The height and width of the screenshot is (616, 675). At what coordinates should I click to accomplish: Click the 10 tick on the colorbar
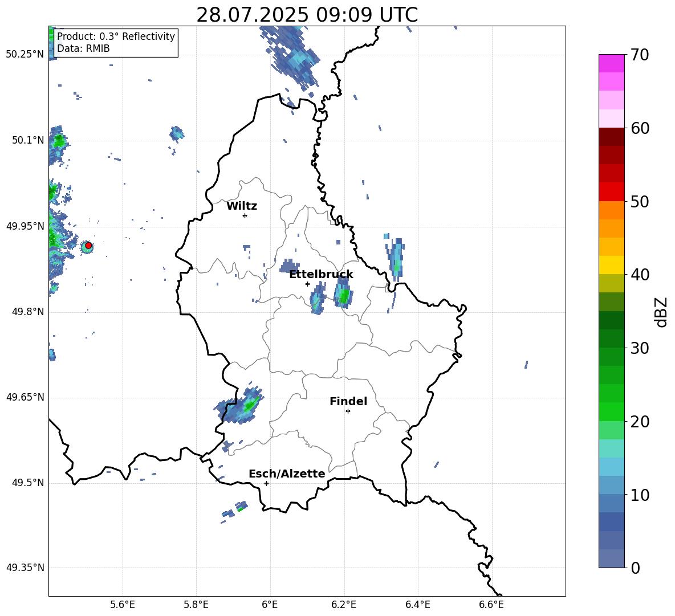click(640, 495)
